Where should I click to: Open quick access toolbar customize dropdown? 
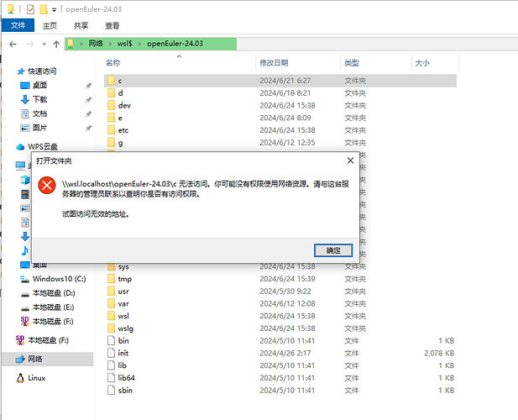click(x=55, y=8)
